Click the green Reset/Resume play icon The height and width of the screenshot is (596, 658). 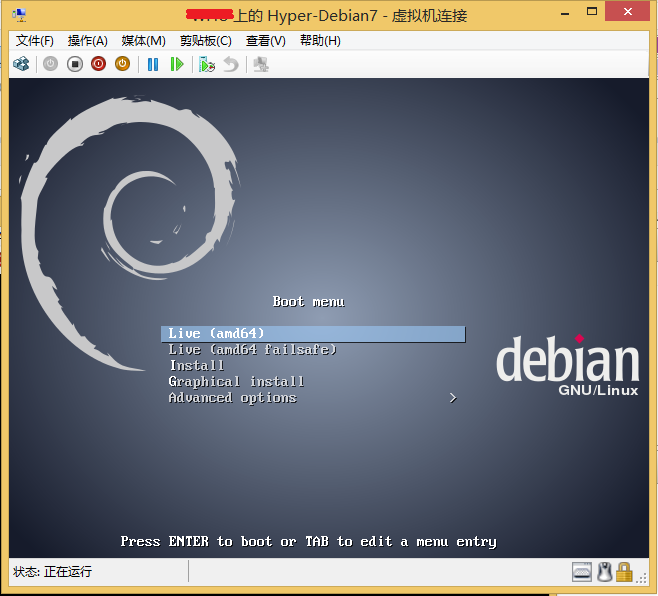click(177, 64)
